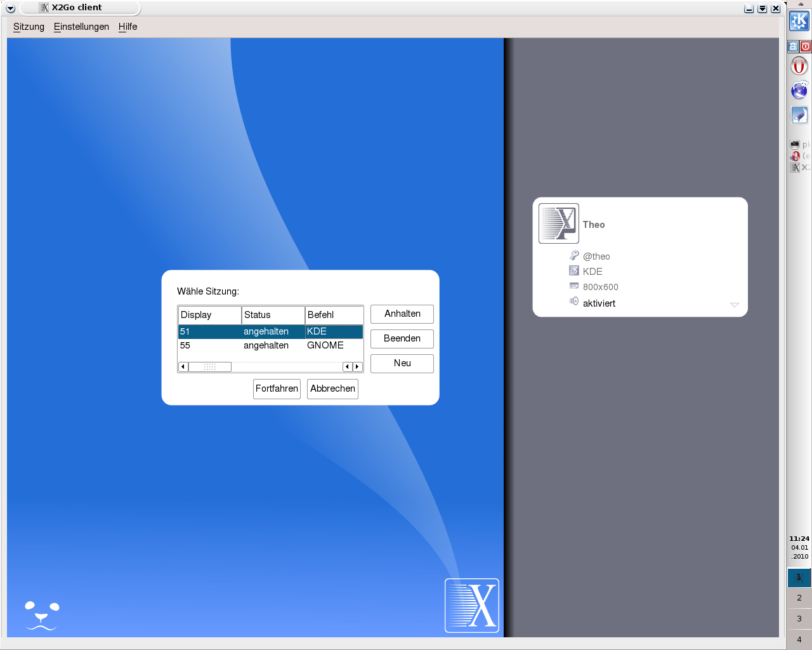Open the Einstellungen menu

point(81,27)
